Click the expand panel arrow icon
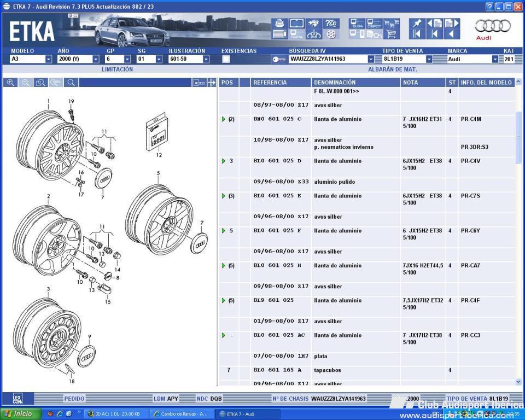Image resolution: width=525 pixels, height=420 pixels. point(212,83)
